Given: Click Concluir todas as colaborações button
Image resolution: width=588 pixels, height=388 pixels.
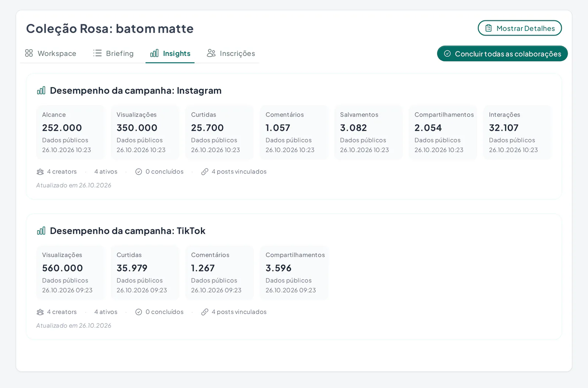Looking at the screenshot, I should [502, 54].
